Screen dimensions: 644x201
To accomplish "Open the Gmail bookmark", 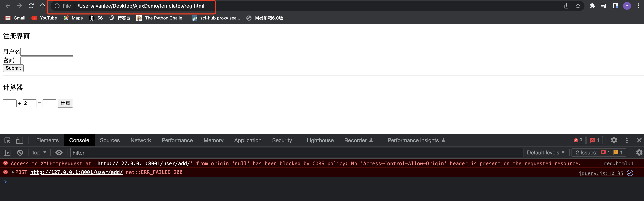I will [x=15, y=18].
